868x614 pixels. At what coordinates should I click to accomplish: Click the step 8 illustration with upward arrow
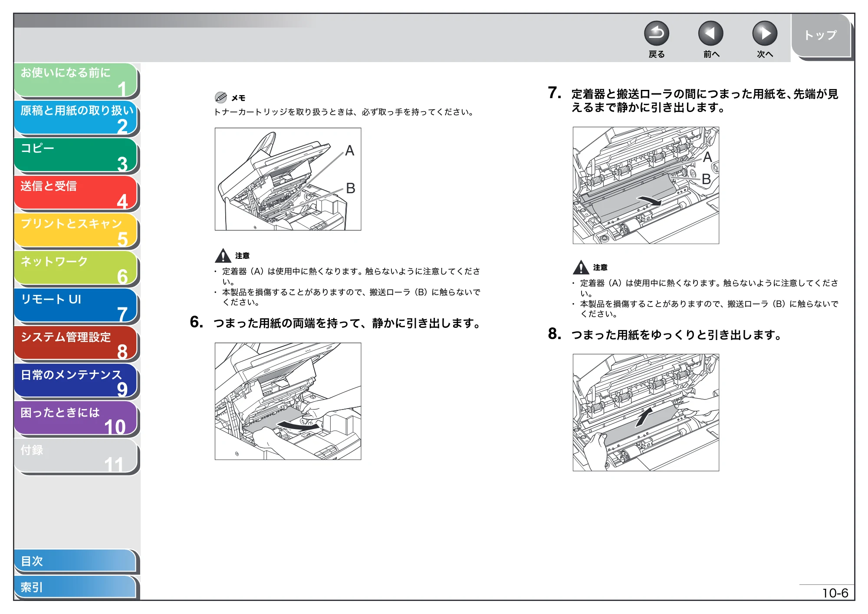(x=646, y=413)
